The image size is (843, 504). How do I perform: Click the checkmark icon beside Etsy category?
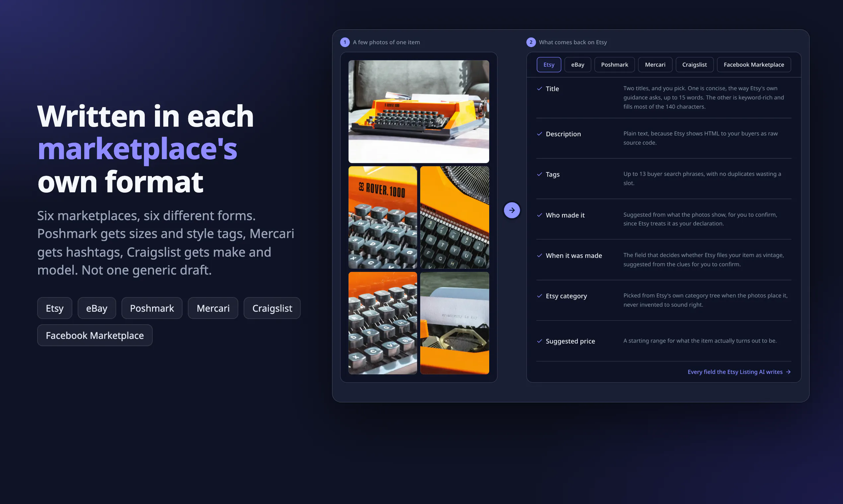coord(539,296)
